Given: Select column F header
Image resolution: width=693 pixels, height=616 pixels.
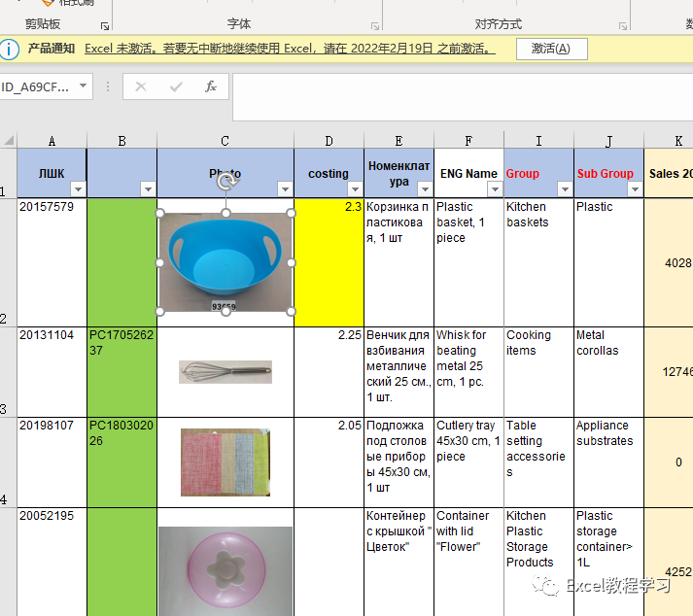Looking at the screenshot, I should (468, 141).
